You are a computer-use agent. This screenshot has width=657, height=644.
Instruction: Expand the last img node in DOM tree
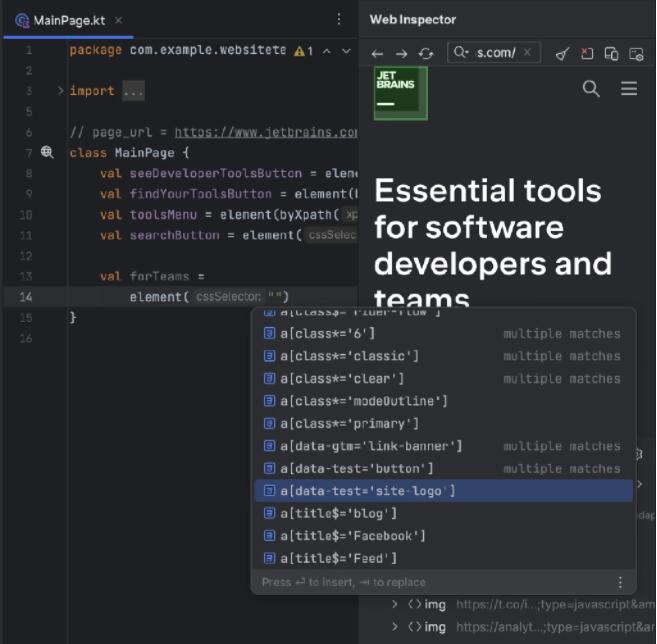(x=395, y=627)
